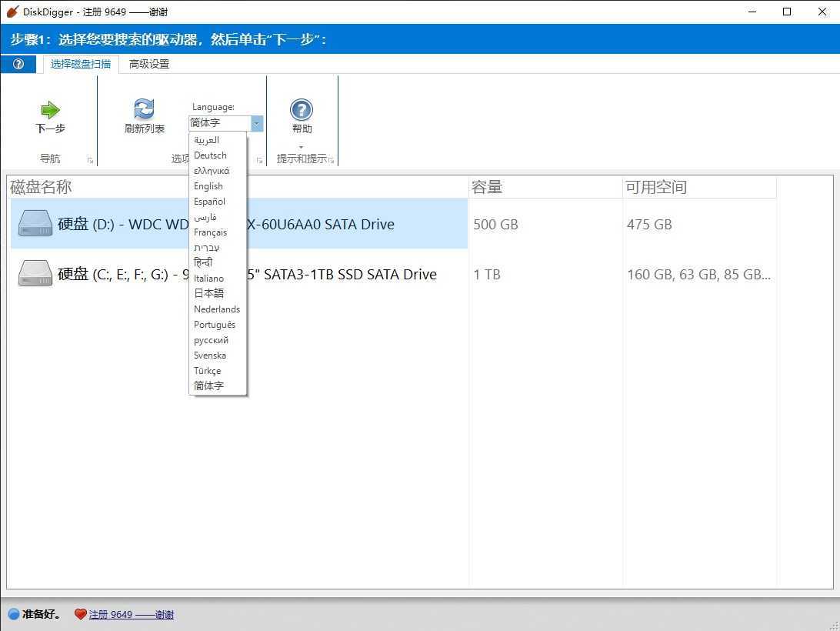840x631 pixels.
Task: Click the disk icon beside 硬盘 (D:)
Action: 34,223
